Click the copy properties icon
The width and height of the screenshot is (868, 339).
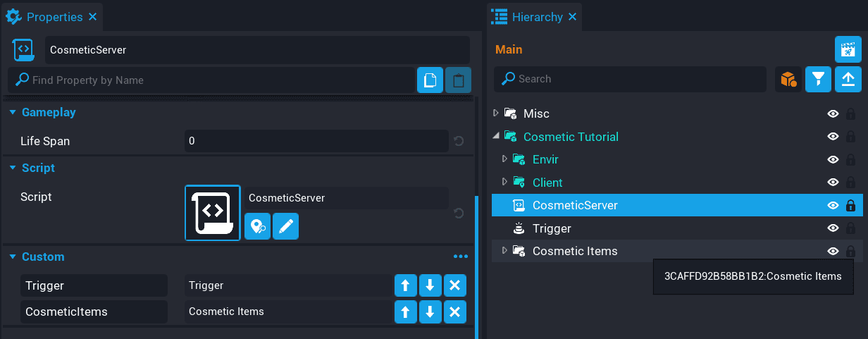coord(430,80)
